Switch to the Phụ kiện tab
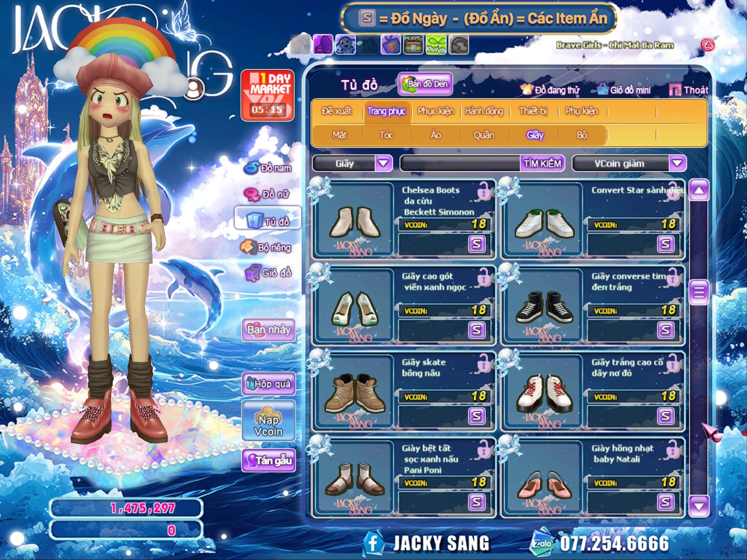This screenshot has height=560, width=747. pos(582,111)
